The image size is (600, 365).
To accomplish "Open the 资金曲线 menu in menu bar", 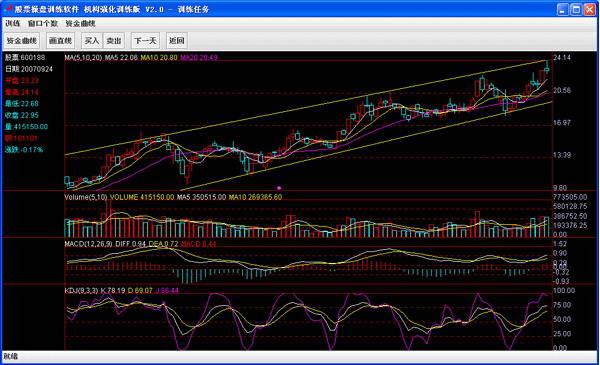I will (80, 24).
